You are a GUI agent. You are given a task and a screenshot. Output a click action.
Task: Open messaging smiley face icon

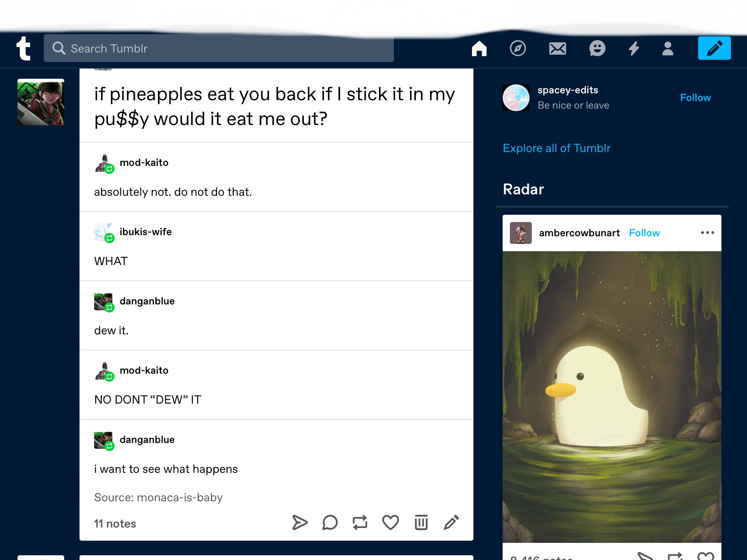click(597, 48)
